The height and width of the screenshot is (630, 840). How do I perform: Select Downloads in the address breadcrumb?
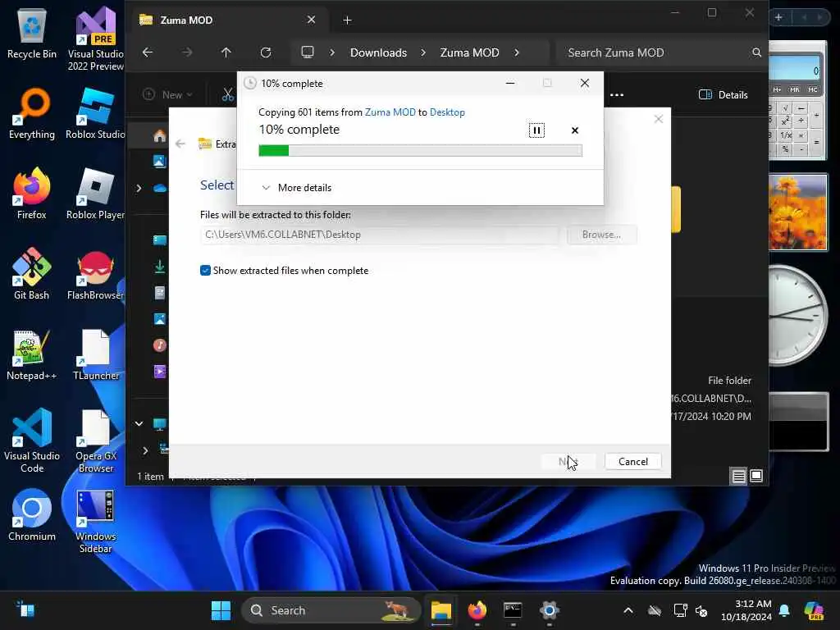tap(378, 52)
